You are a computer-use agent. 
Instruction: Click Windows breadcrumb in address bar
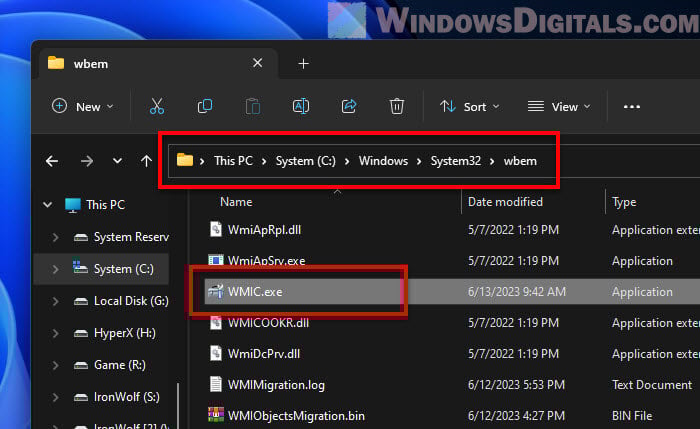(383, 161)
